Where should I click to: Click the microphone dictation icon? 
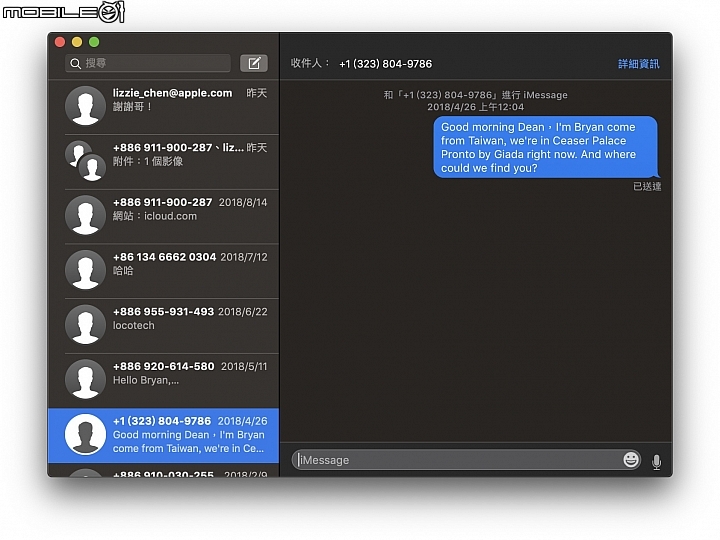pyautogui.click(x=657, y=461)
